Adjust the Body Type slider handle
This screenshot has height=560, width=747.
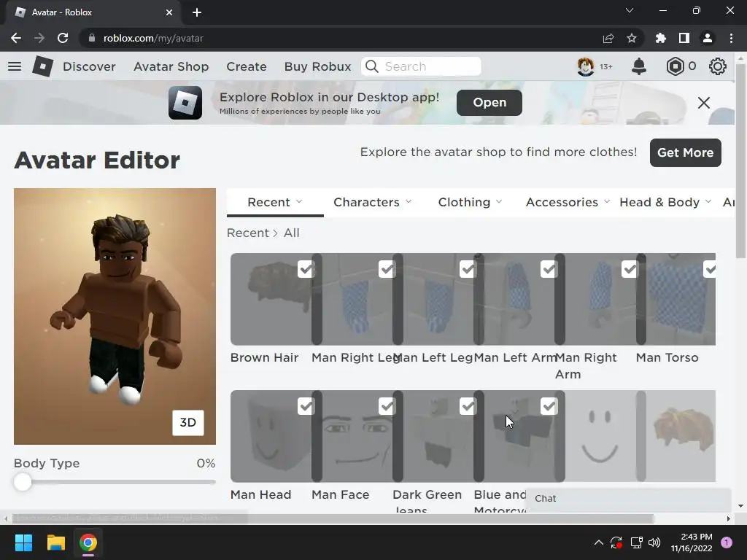pyautogui.click(x=23, y=482)
